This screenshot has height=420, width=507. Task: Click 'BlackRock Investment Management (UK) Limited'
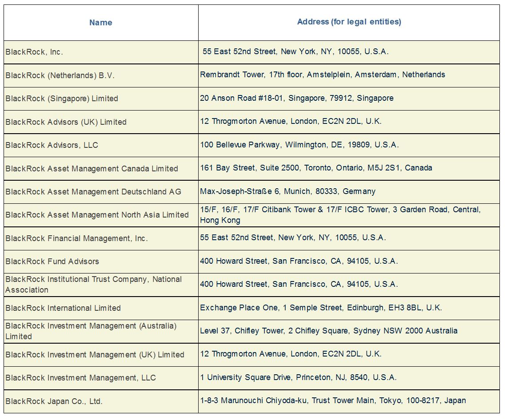point(101,355)
